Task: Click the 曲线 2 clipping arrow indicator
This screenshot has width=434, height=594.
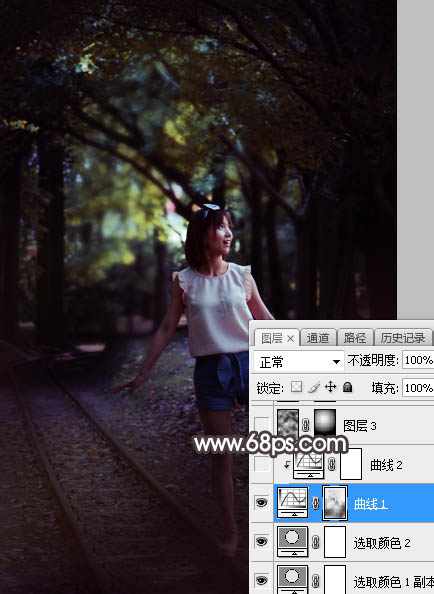Action: coord(286,464)
